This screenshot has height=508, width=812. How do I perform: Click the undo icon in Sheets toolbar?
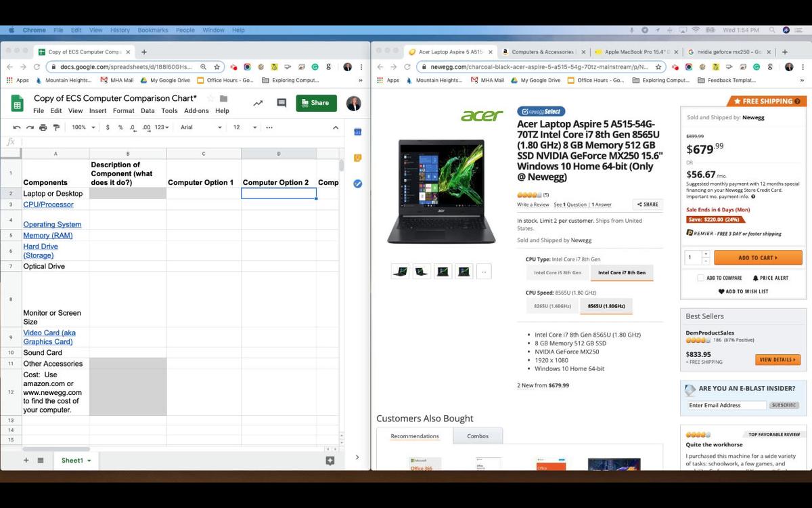[x=16, y=127]
